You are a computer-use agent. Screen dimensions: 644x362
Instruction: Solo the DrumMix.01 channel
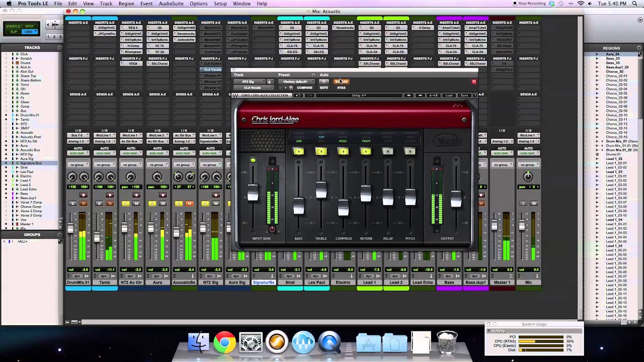pyautogui.click(x=72, y=203)
